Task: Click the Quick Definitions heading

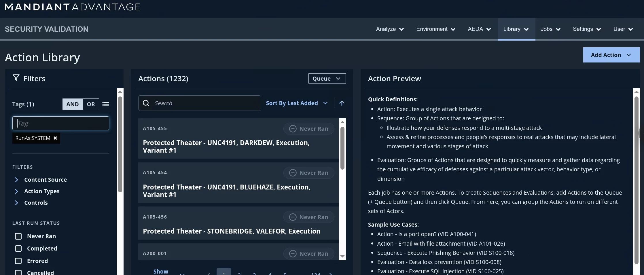Action: 393,99
